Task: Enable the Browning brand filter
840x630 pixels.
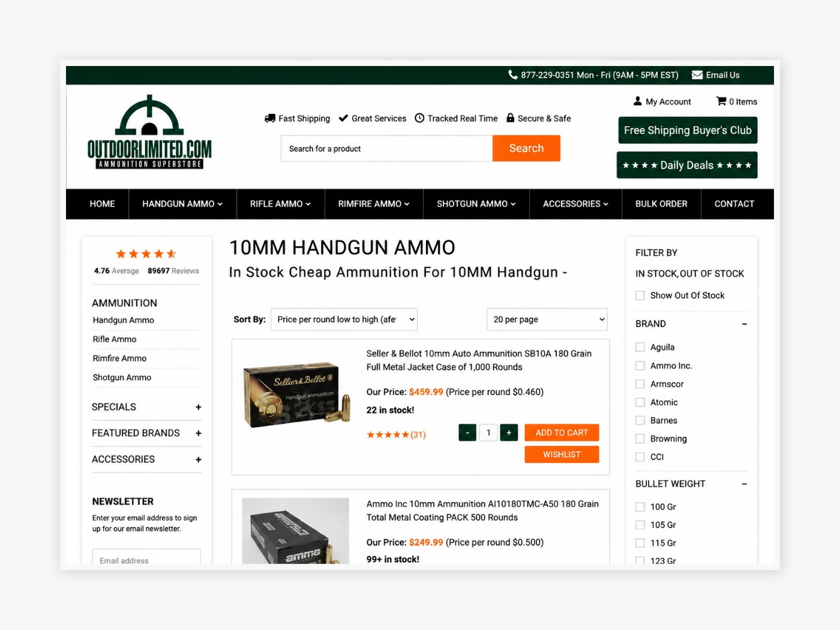Action: (x=640, y=439)
